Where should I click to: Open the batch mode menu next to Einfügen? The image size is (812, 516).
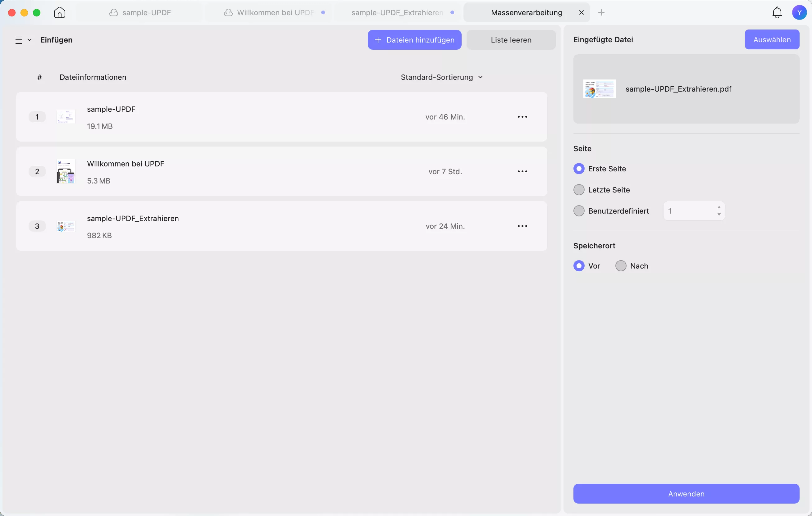(23, 40)
